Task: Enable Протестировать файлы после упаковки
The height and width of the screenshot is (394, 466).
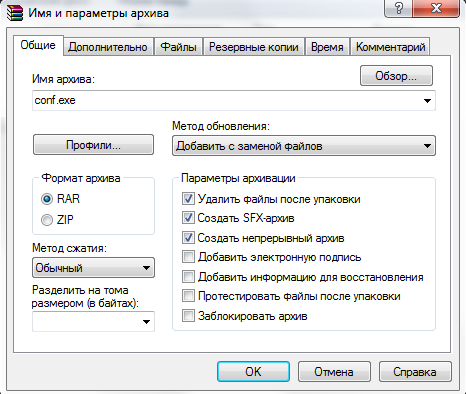Action: click(x=188, y=296)
